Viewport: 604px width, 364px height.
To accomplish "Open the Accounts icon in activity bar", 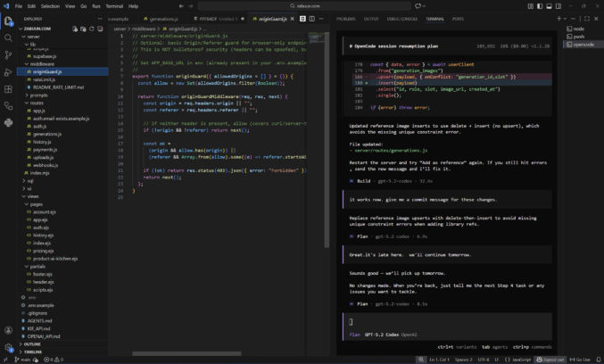I will 8,330.
